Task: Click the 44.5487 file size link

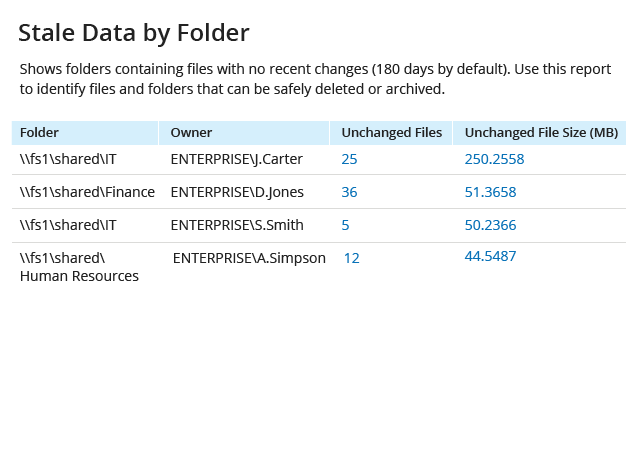Action: 490,257
